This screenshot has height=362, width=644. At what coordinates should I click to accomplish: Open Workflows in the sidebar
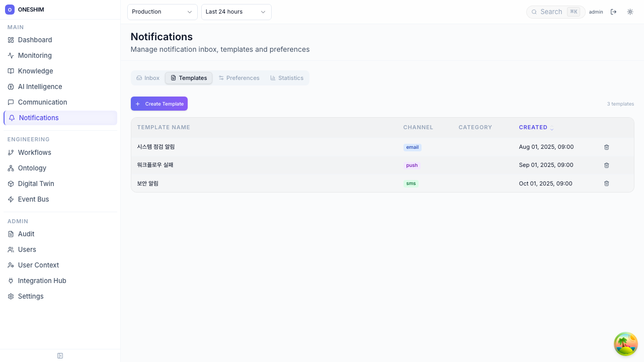[34, 152]
